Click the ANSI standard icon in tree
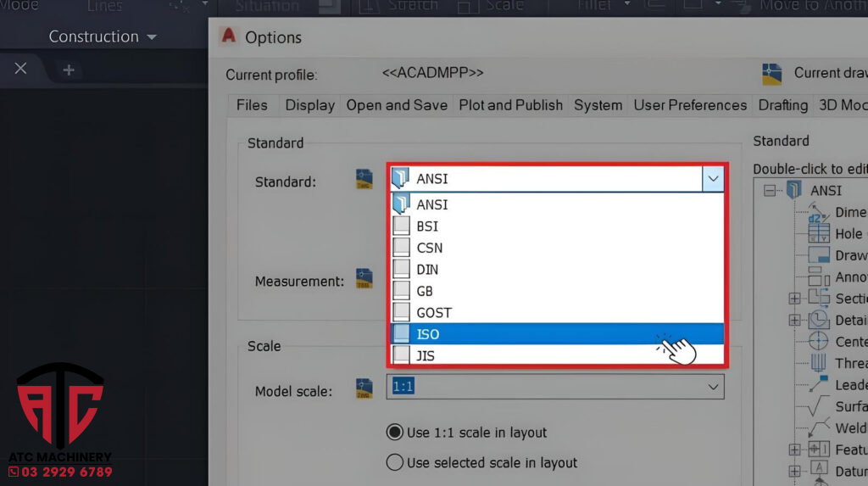The width and height of the screenshot is (868, 486). tap(795, 191)
